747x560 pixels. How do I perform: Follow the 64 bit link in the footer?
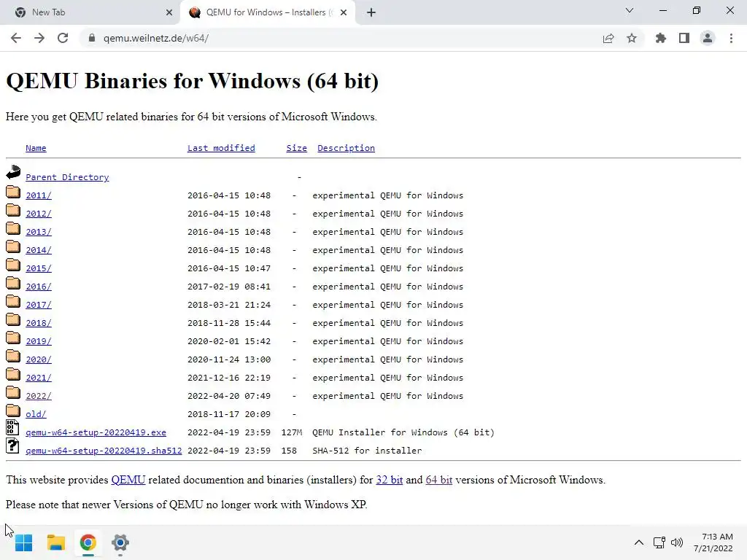pos(438,480)
